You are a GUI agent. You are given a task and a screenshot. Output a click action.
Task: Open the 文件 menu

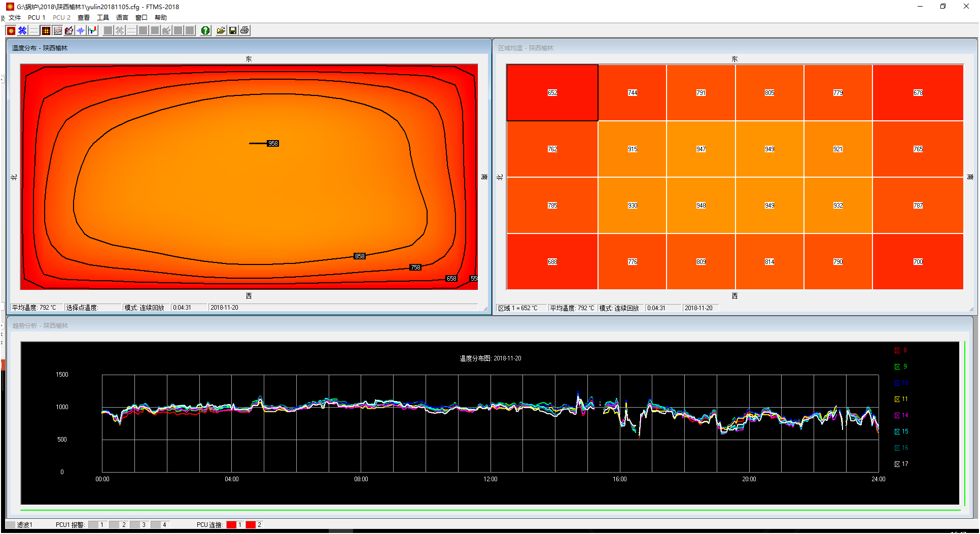click(x=15, y=17)
